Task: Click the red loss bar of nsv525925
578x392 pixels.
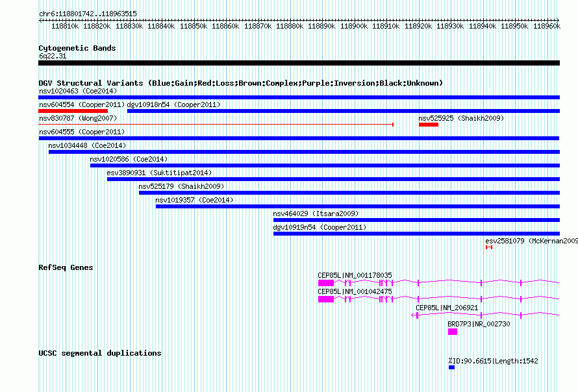Action: (429, 125)
